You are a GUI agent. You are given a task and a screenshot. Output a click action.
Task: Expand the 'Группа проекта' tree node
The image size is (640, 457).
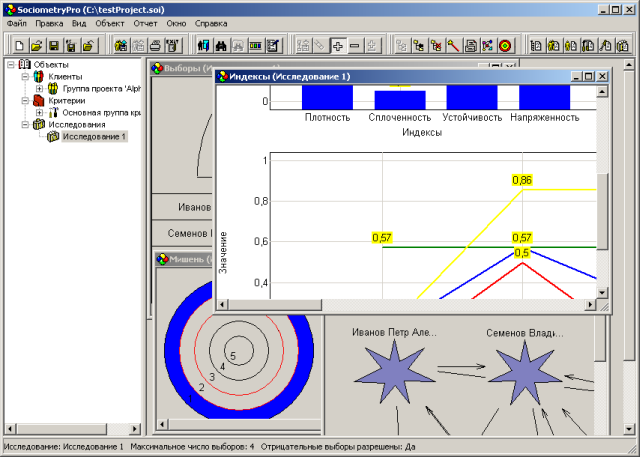pos(39,89)
